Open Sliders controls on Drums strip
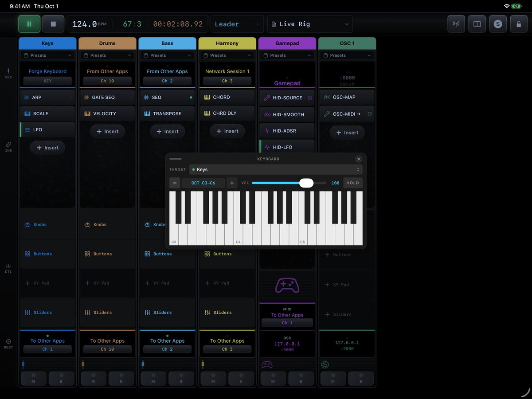Image resolution: width=532 pixels, height=399 pixels. click(x=107, y=313)
